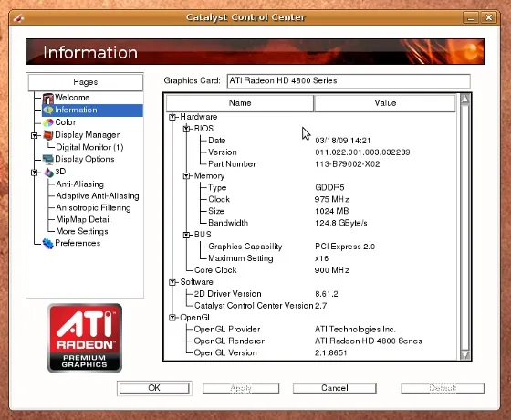Open MipMap Detail settings
The image size is (511, 420).
click(83, 219)
